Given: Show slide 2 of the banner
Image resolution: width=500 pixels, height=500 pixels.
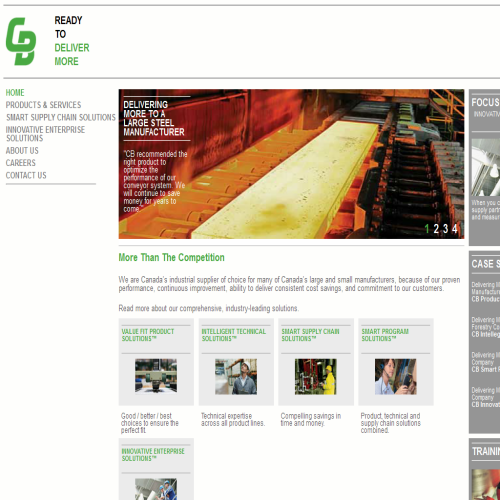Looking at the screenshot, I should pos(436,229).
